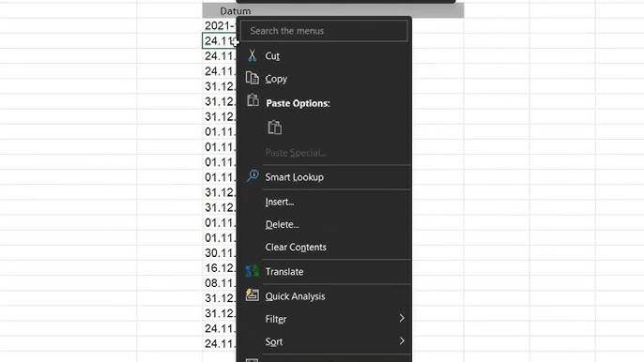Click the Quick Analysis lightning icon
The width and height of the screenshot is (644, 362).
253,294
